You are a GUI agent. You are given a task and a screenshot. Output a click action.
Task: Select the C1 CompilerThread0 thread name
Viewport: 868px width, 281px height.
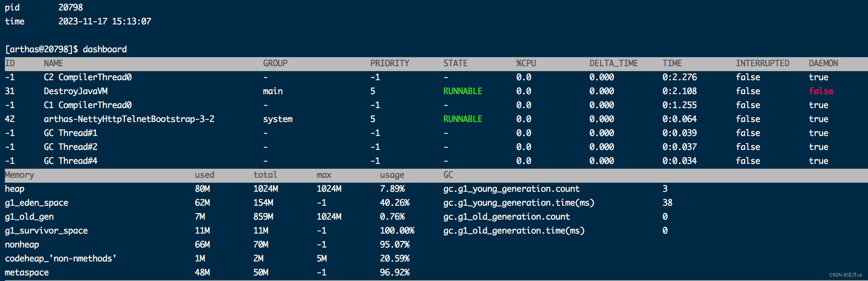click(88, 105)
